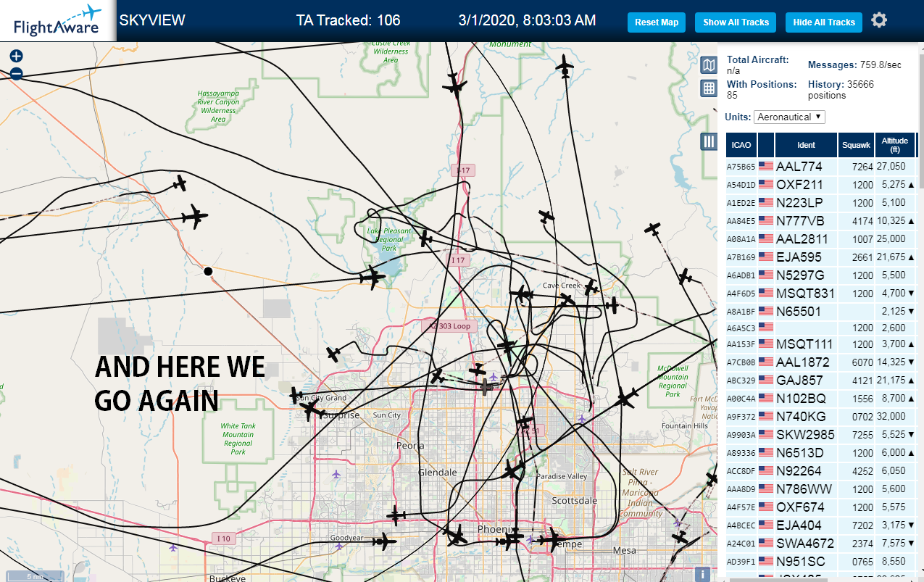Select the OXF211 flight row
This screenshot has width=924, height=582.
(820, 185)
